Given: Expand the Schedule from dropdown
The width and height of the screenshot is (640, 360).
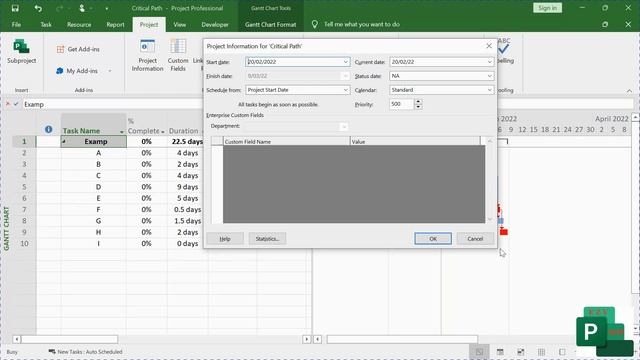Looking at the screenshot, I should [345, 90].
